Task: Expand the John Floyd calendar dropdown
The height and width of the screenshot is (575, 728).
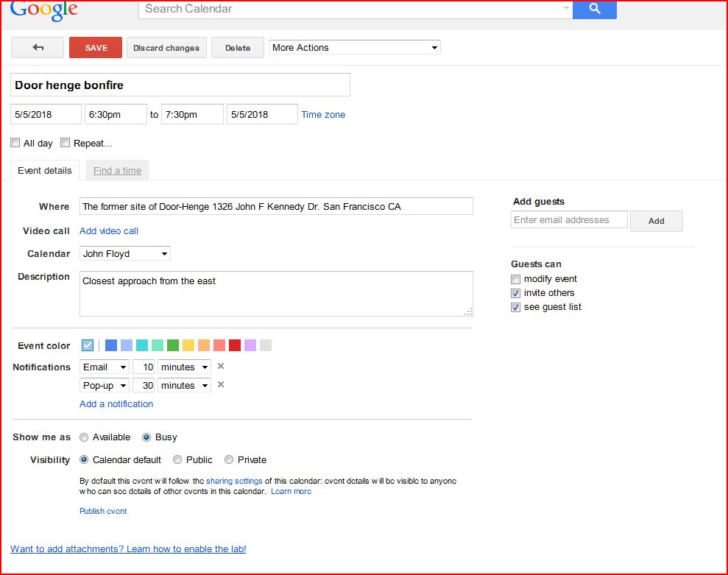Action: click(125, 254)
